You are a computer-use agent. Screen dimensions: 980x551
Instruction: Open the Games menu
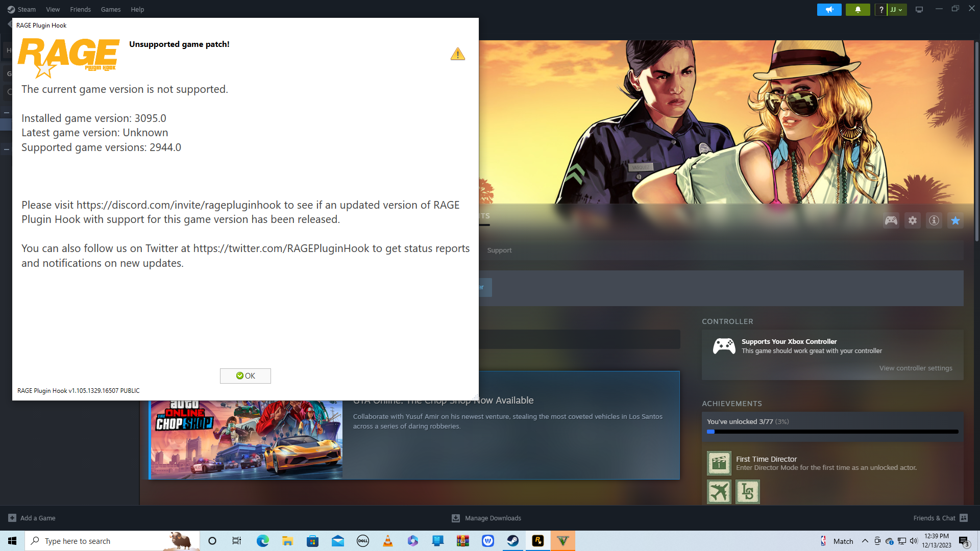pyautogui.click(x=111, y=9)
